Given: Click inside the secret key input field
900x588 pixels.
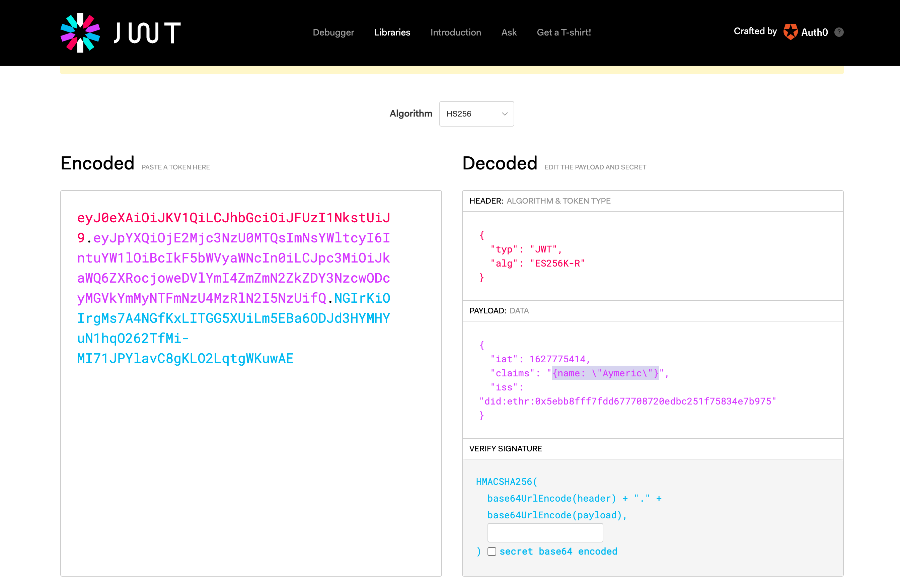Looking at the screenshot, I should (545, 533).
